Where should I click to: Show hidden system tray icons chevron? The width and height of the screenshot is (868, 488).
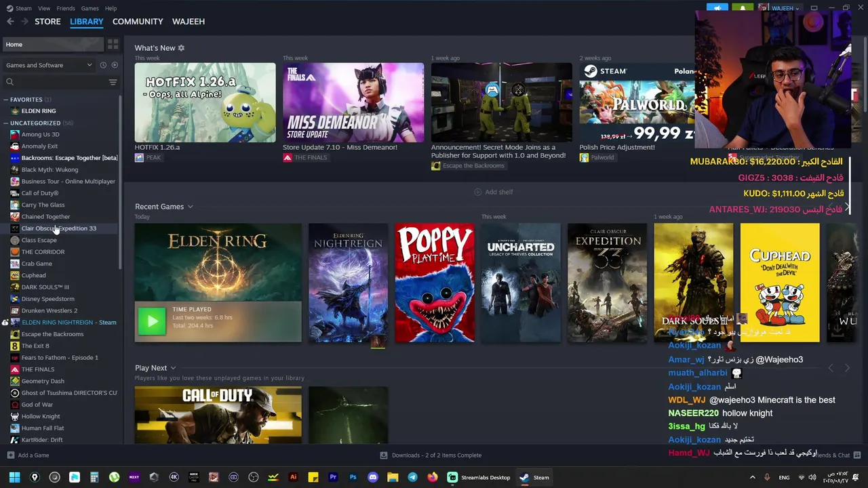click(x=752, y=477)
